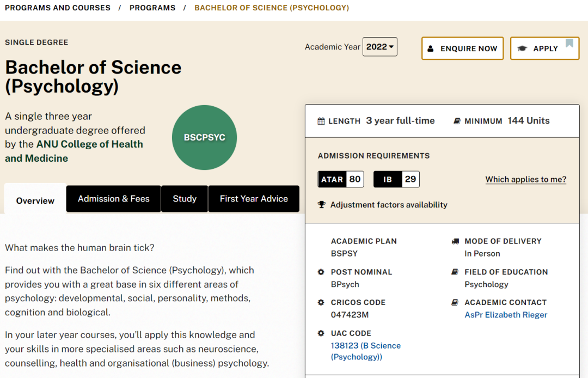This screenshot has width=588, height=378.
Task: Click the graduation cap icon beside Apply
Action: 522,48
